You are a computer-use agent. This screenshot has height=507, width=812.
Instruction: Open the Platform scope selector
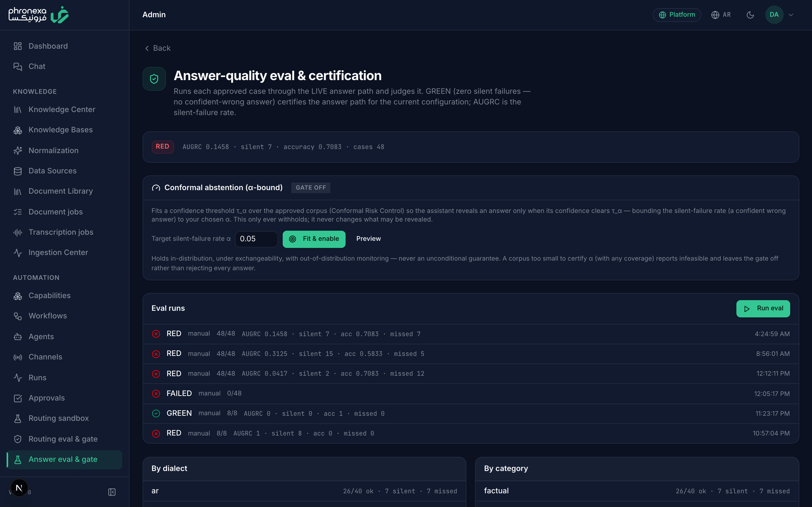[x=677, y=15]
